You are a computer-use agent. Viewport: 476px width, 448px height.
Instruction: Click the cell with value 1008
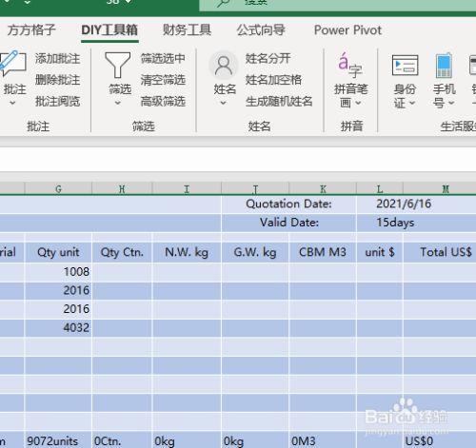click(x=58, y=272)
